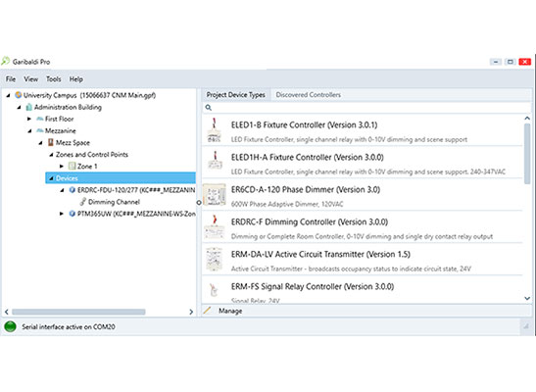
Task: Click the Mezzanine floor icon
Action: tap(40, 130)
